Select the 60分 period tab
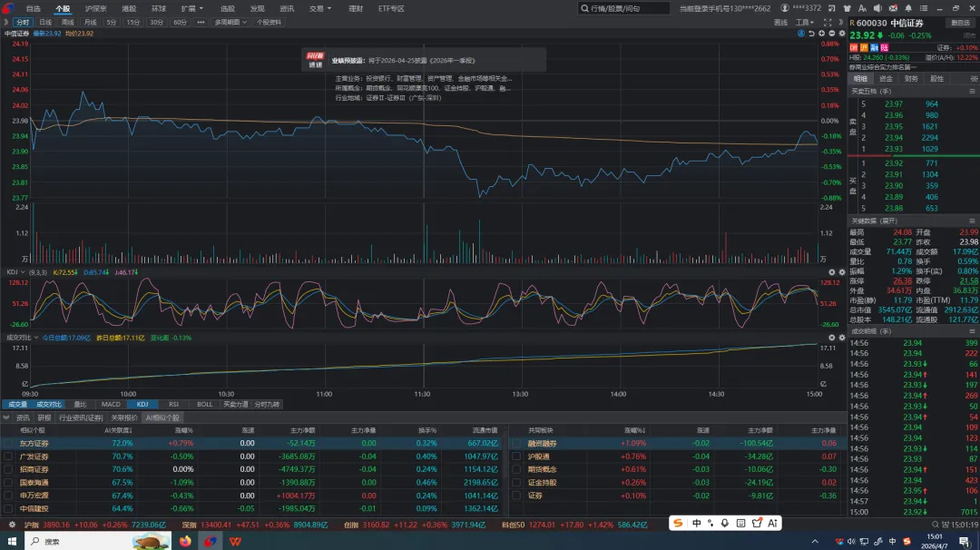The width and height of the screenshot is (980, 550). [x=180, y=22]
